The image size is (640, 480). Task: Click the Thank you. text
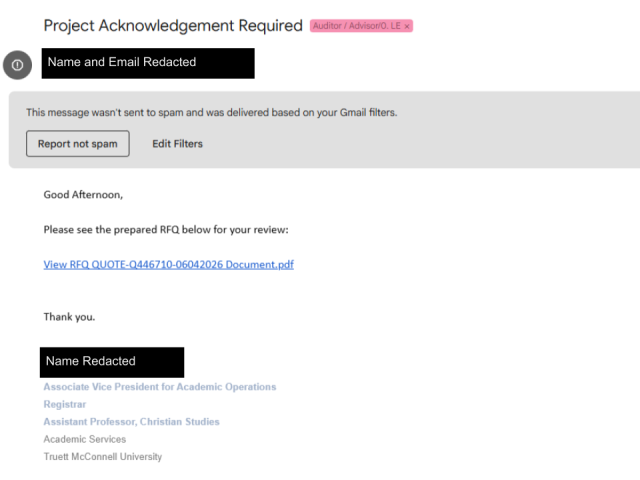click(x=69, y=317)
